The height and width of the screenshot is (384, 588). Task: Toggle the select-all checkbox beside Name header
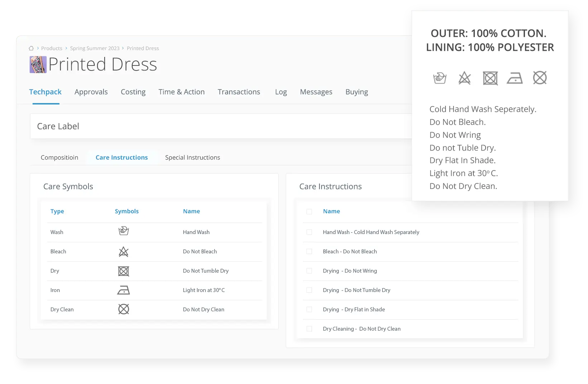(309, 212)
